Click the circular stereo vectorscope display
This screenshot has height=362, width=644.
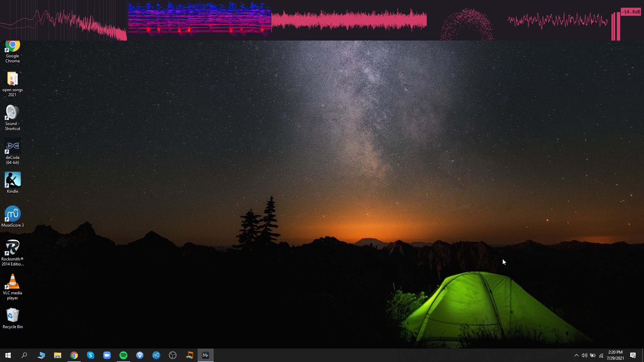pos(466,23)
